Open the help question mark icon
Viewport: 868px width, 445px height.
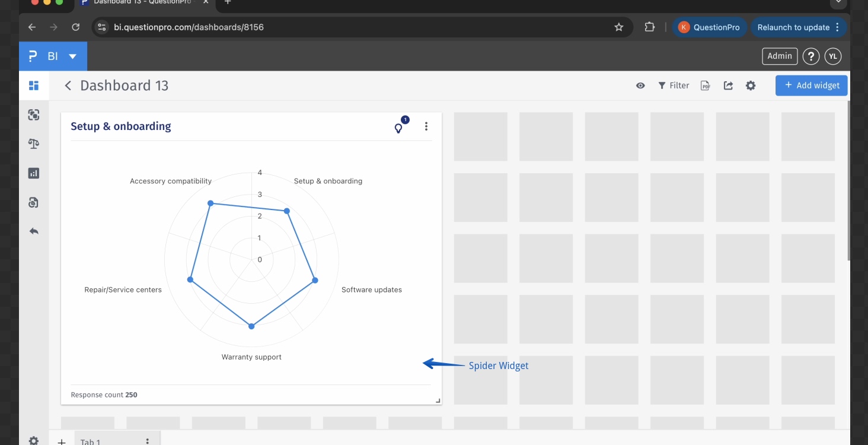click(x=810, y=56)
